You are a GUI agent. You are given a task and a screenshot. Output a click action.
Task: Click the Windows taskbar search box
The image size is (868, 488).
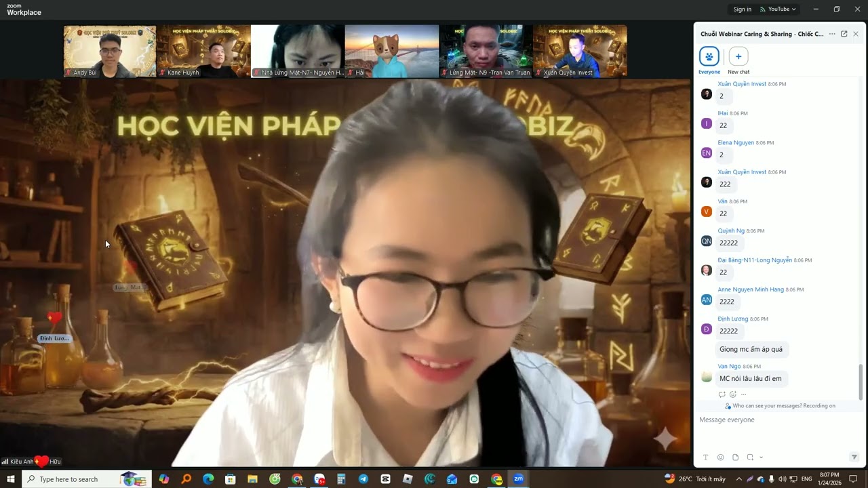coord(86,479)
